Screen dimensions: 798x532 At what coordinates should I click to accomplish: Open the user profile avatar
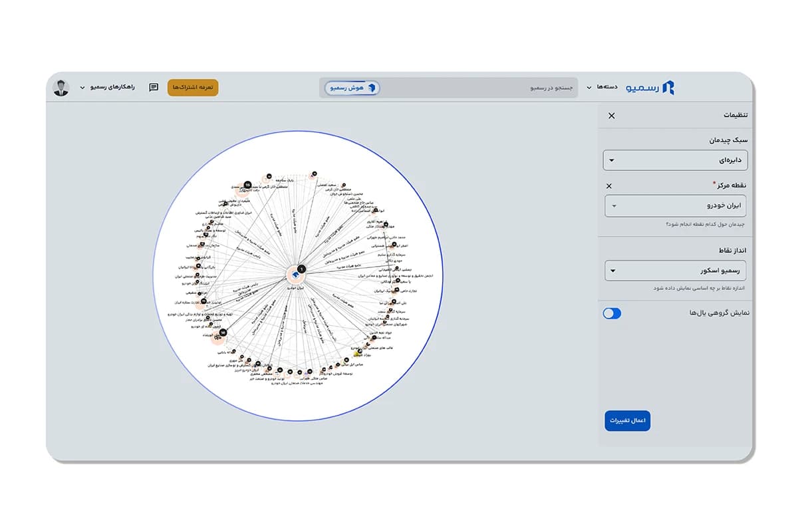62,88
